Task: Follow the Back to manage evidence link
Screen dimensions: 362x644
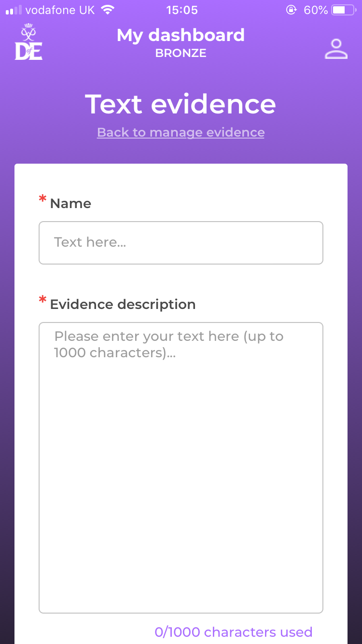Action: (x=181, y=132)
